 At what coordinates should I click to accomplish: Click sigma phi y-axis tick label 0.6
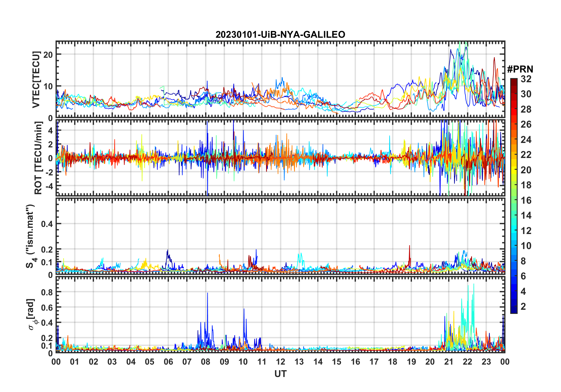[x=47, y=307]
